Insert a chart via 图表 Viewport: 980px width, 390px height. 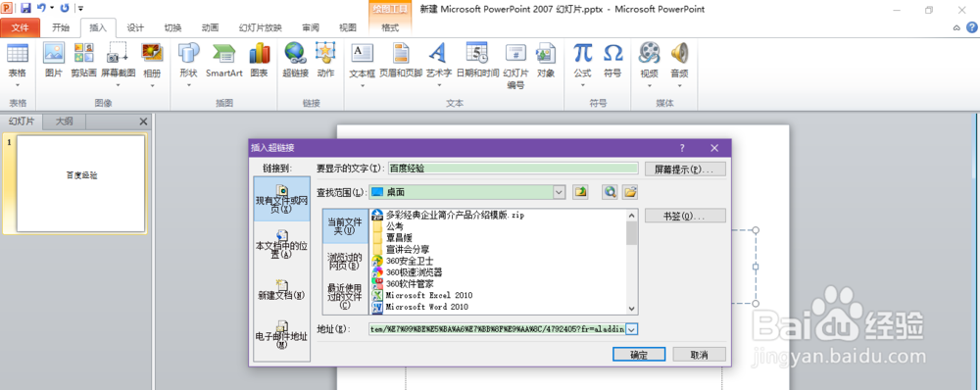(x=259, y=60)
